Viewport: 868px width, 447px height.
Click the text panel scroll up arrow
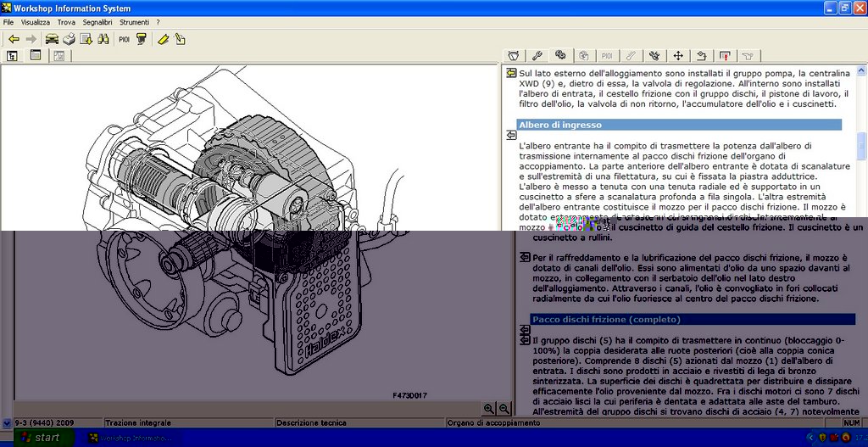861,70
